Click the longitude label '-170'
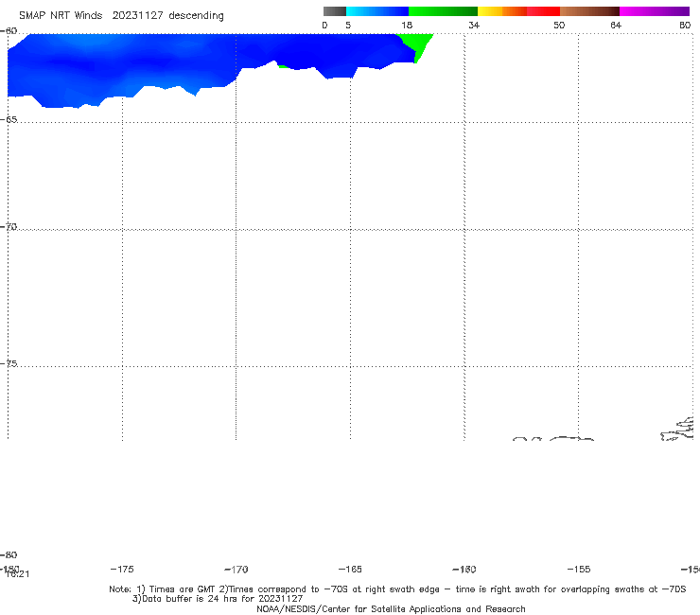Image resolution: width=700 pixels, height=615 pixels. pos(236,570)
